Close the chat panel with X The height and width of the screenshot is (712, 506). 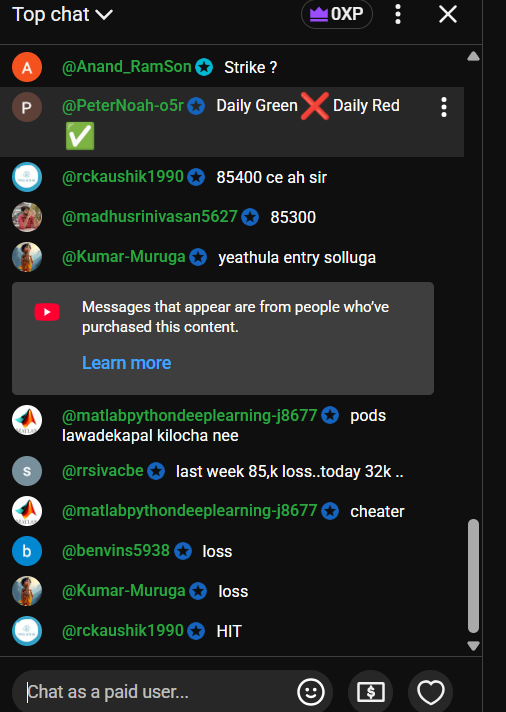[x=448, y=15]
